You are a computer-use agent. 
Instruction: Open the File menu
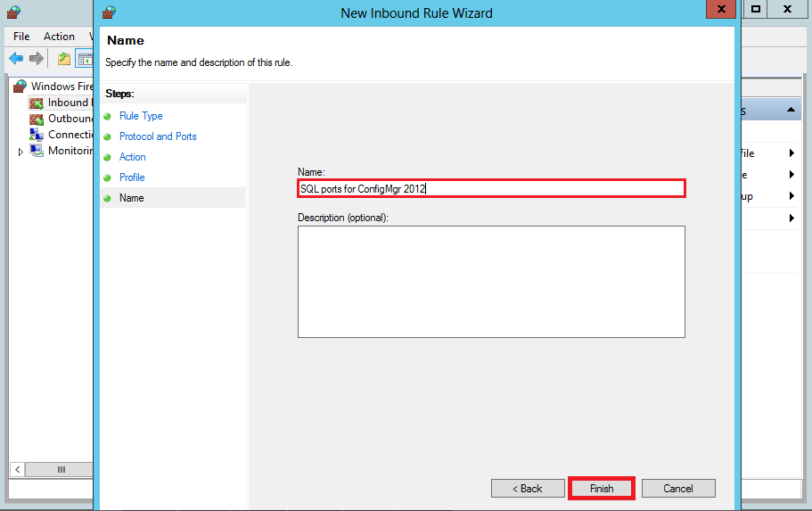(21, 37)
